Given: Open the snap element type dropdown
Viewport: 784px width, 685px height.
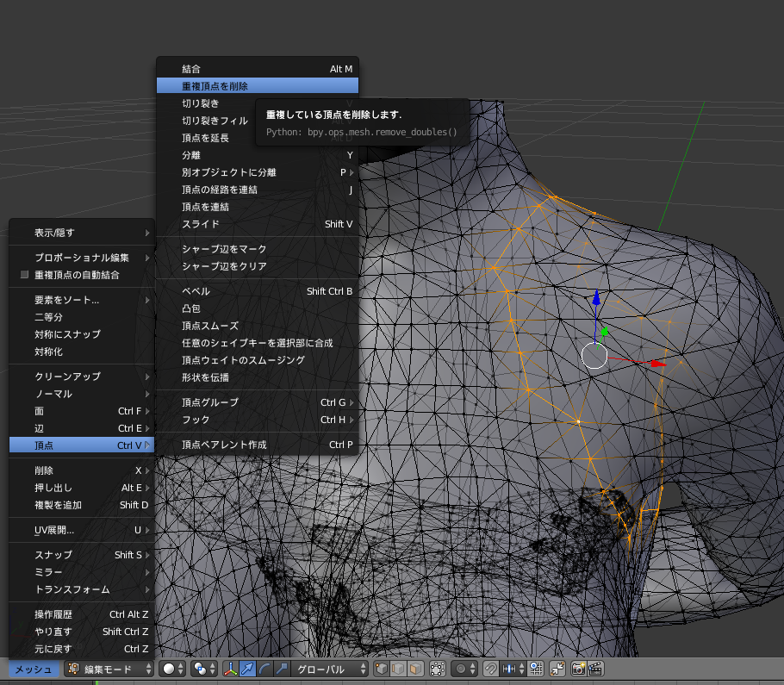Looking at the screenshot, I should click(513, 669).
